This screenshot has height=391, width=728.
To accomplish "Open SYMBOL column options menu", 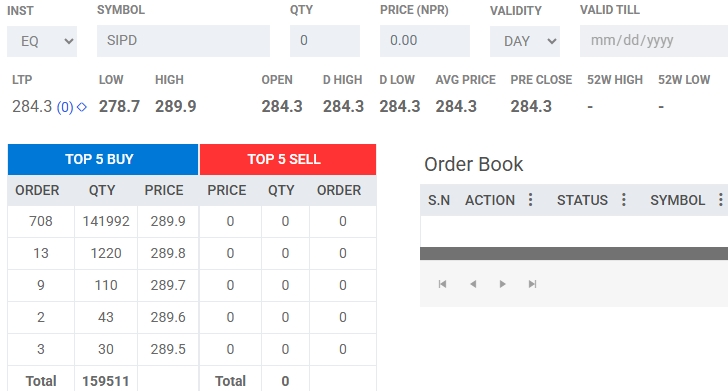I will 721,200.
